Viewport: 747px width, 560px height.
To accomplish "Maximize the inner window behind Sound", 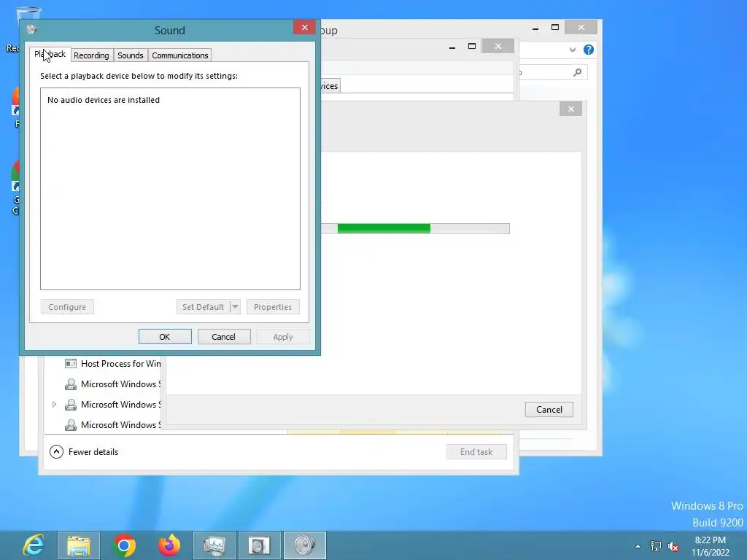I will click(472, 46).
